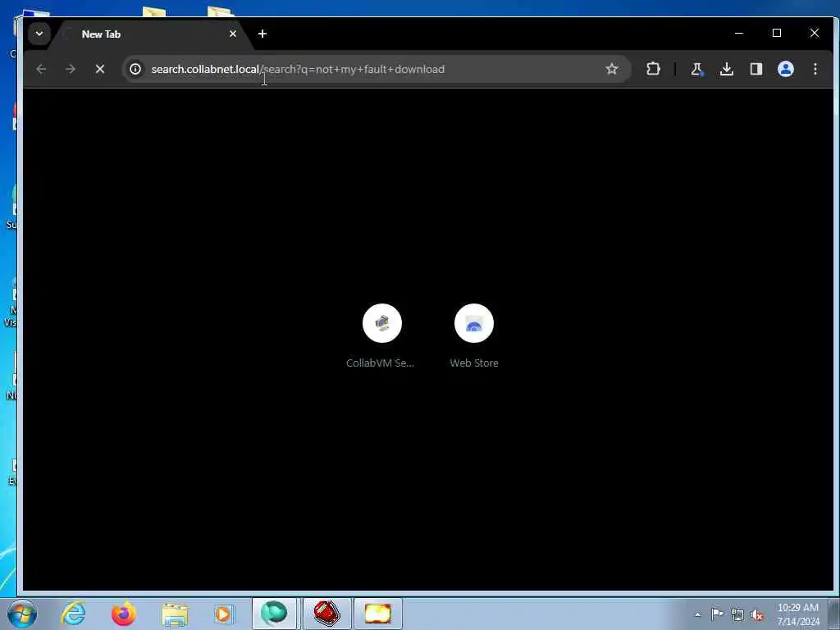Close the New Tab tab
The width and height of the screenshot is (840, 630).
point(232,34)
